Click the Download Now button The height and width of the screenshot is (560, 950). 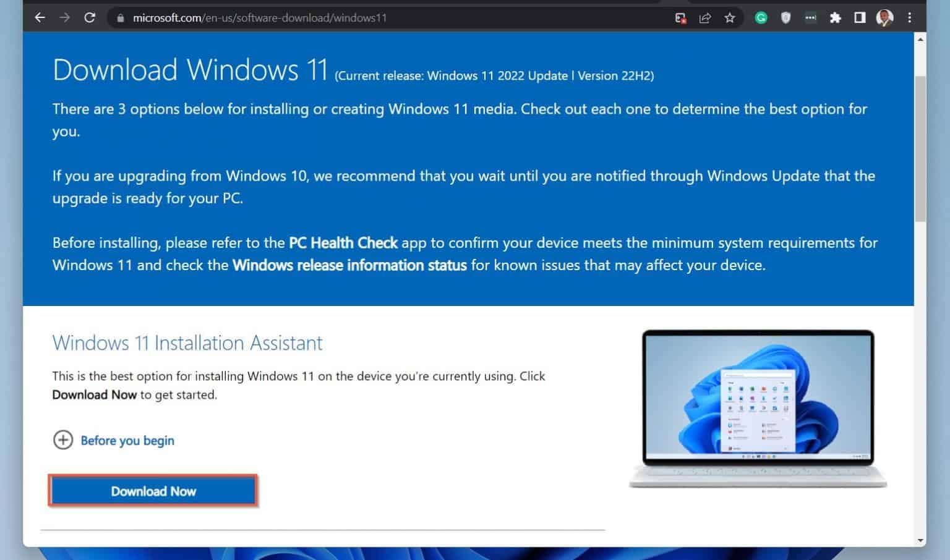coord(153,491)
